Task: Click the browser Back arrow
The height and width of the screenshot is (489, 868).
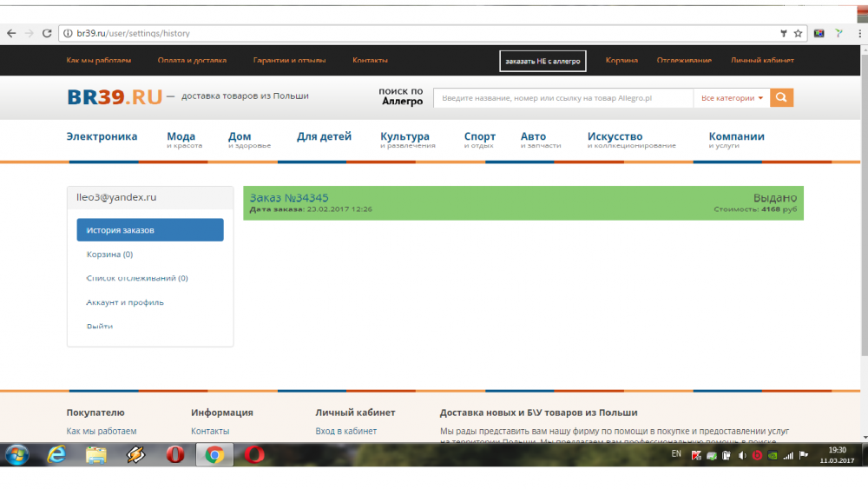Action: coord(11,33)
